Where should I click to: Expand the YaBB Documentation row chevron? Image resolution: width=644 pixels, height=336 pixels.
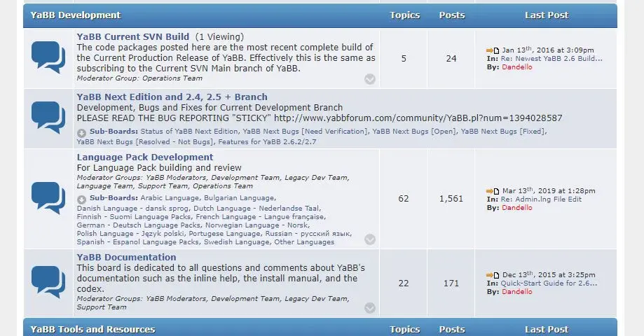(369, 308)
